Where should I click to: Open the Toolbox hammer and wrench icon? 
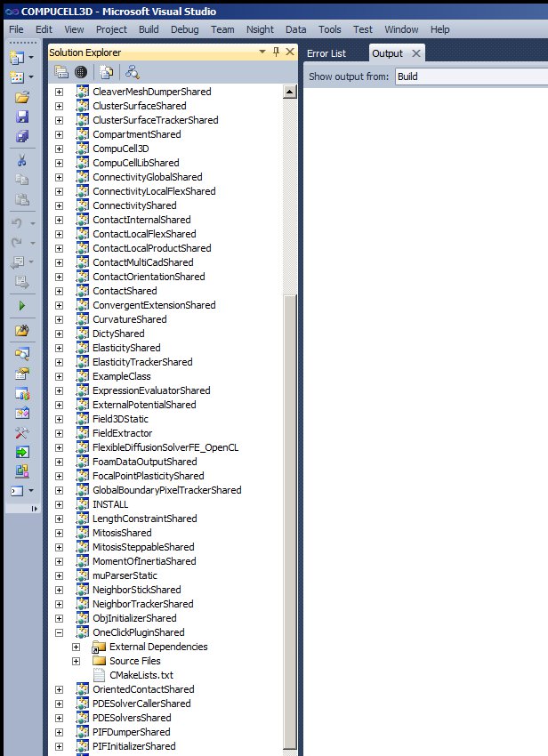pyautogui.click(x=22, y=432)
